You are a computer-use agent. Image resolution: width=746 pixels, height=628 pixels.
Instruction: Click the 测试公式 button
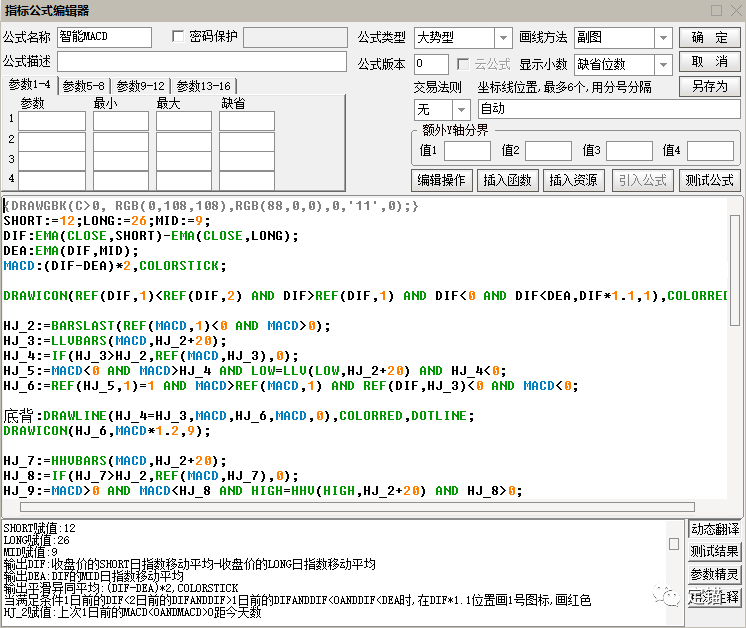pos(709,180)
